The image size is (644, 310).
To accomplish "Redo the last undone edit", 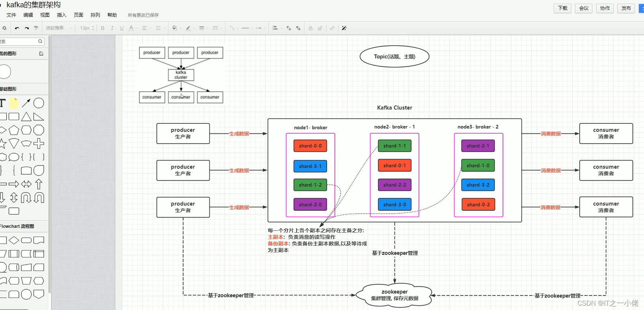I will 27,28.
